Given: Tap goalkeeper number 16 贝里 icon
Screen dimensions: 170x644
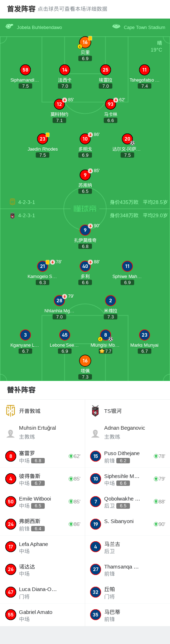Looking at the screenshot, I should 85,42.
